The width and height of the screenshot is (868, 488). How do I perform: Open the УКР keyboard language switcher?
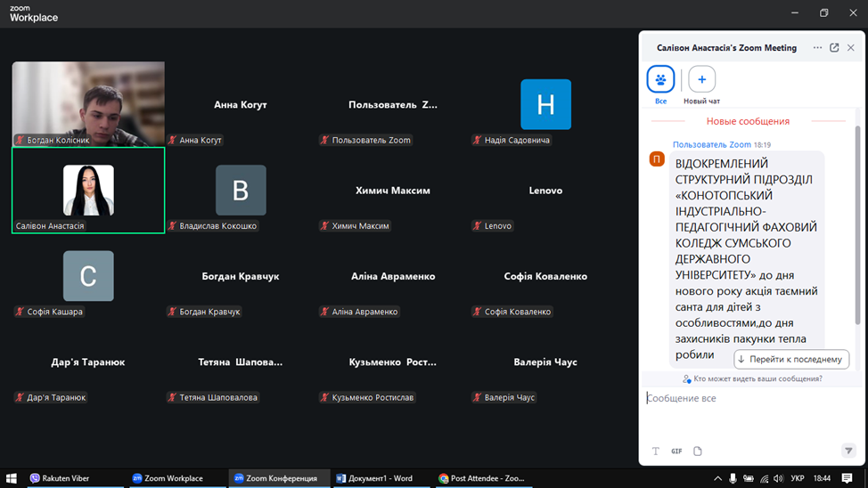pyautogui.click(x=798, y=478)
